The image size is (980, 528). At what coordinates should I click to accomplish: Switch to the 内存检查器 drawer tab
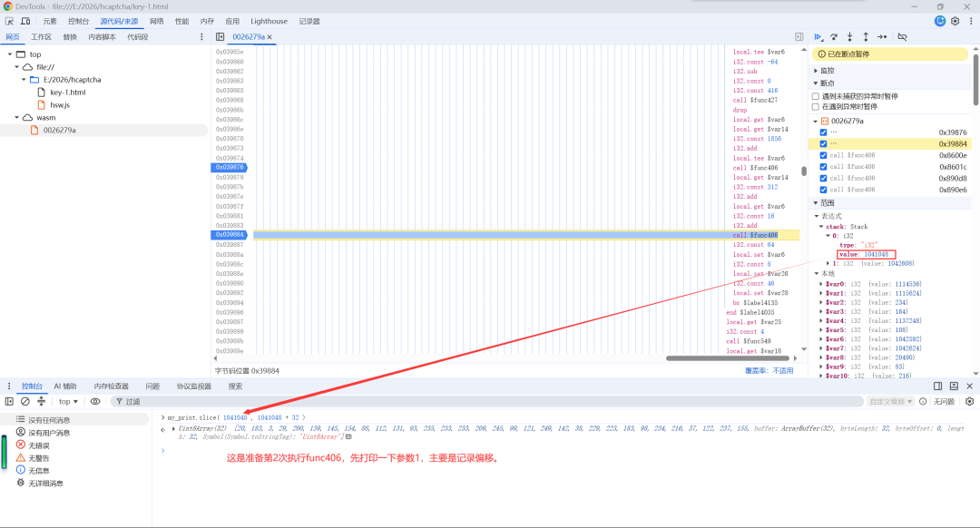click(x=112, y=386)
